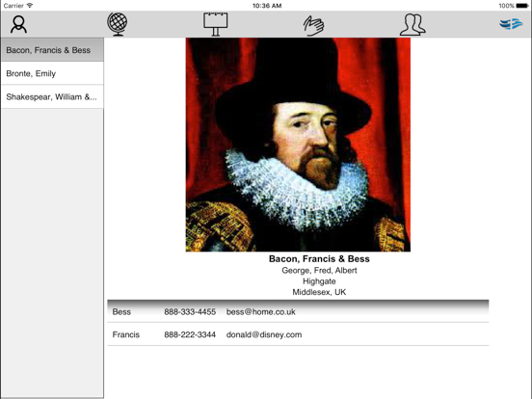The image size is (532, 399).
Task: Tap the battery indicator icon
Action: (x=522, y=6)
